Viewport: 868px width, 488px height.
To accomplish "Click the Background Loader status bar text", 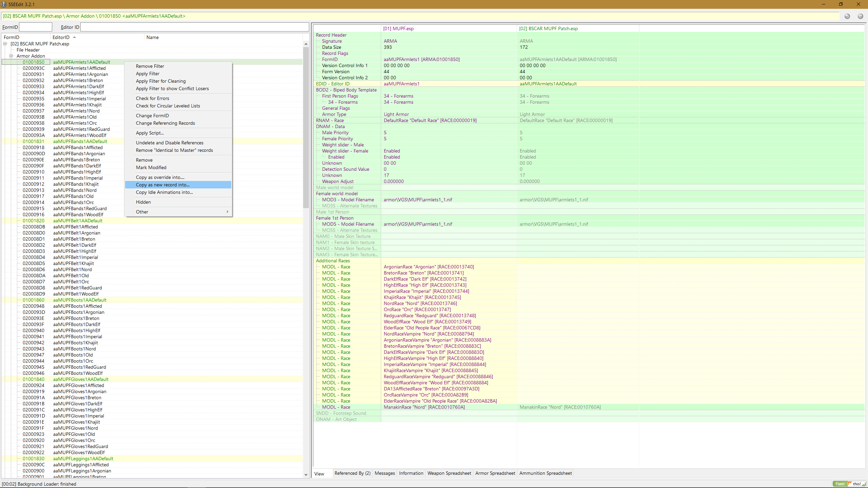I will (39, 484).
